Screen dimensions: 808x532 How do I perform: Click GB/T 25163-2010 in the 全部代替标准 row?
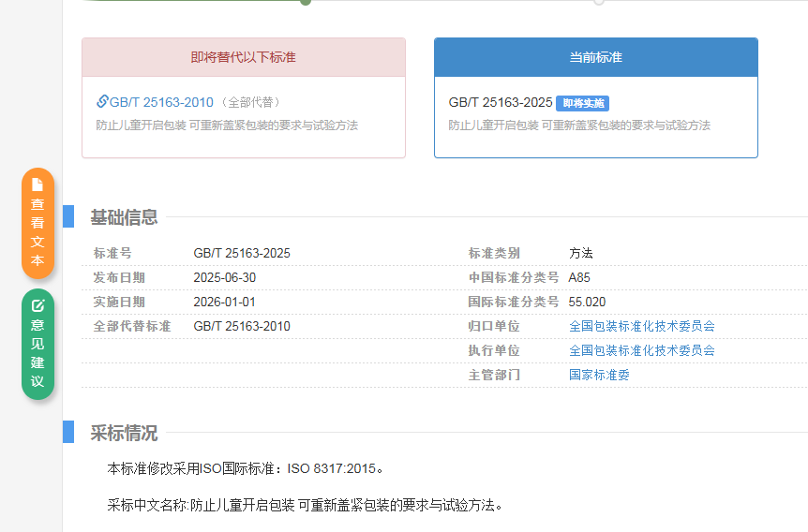[242, 326]
